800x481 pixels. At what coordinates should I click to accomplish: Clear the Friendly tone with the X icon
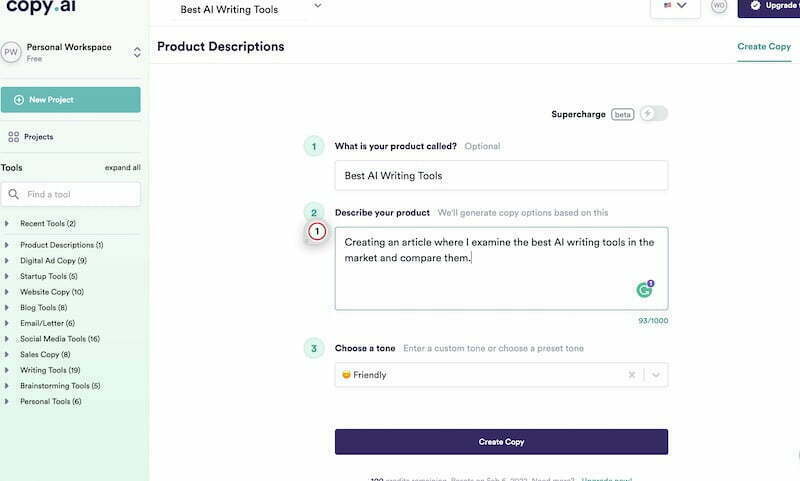pyautogui.click(x=632, y=375)
